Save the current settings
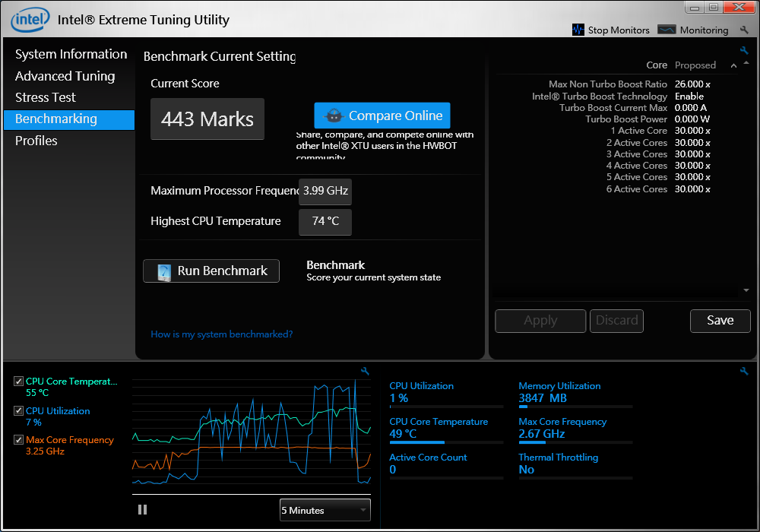The height and width of the screenshot is (532, 760). pos(720,321)
